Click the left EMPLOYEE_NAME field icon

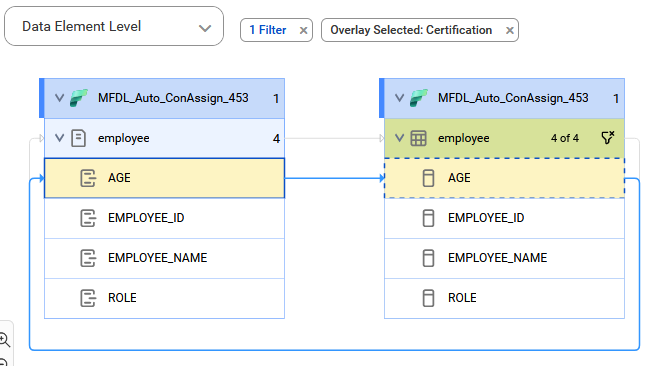[88, 258]
